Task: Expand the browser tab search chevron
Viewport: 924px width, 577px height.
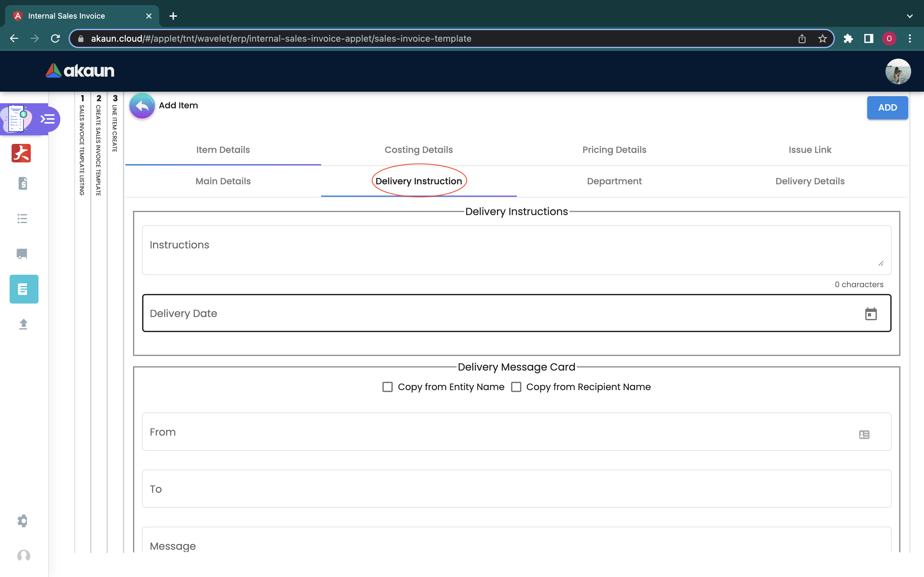Action: 910,16
